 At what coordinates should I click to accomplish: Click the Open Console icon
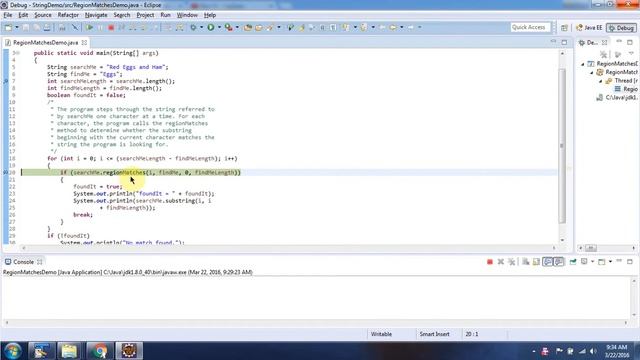tap(602, 262)
